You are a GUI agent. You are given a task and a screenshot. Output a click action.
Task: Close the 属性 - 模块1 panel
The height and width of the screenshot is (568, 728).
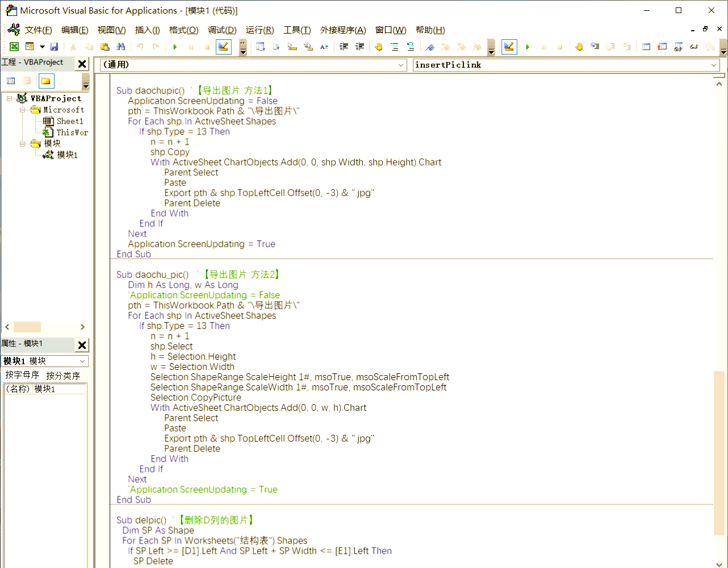tap(82, 345)
